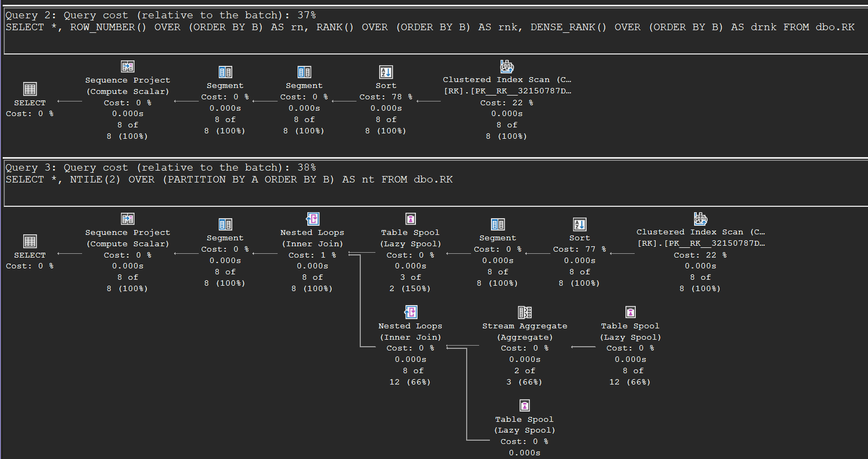The height and width of the screenshot is (459, 868).
Task: Click 'Clustered Index Scan (C…' label in Query 3
Action: tap(701, 232)
